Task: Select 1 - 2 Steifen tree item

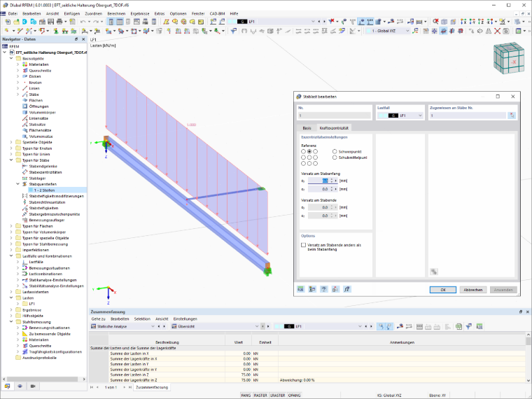Action: (x=44, y=190)
